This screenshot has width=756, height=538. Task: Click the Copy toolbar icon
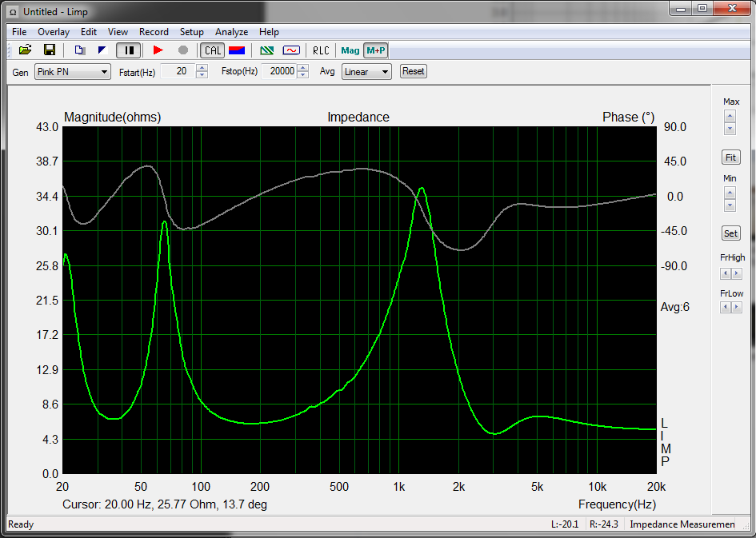80,50
